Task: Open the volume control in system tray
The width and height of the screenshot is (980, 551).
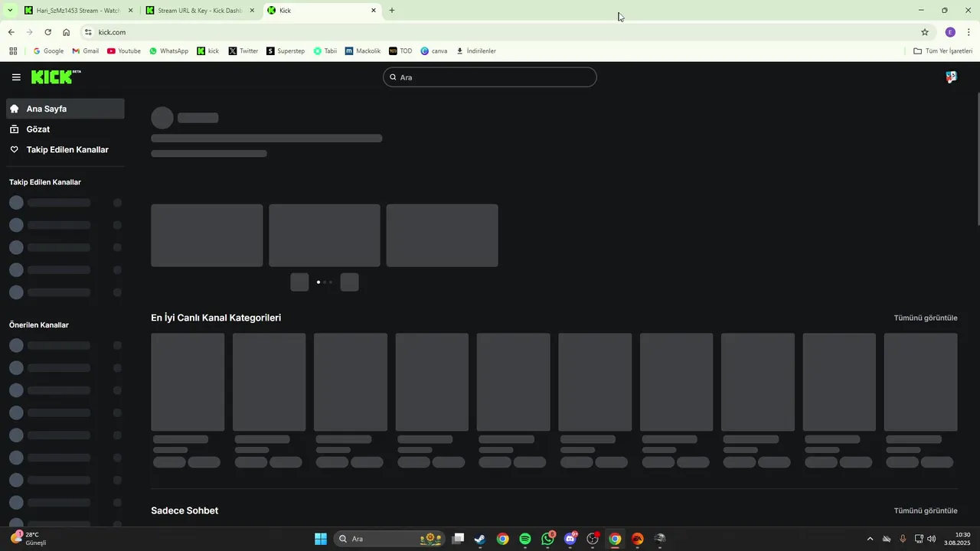Action: (932, 539)
